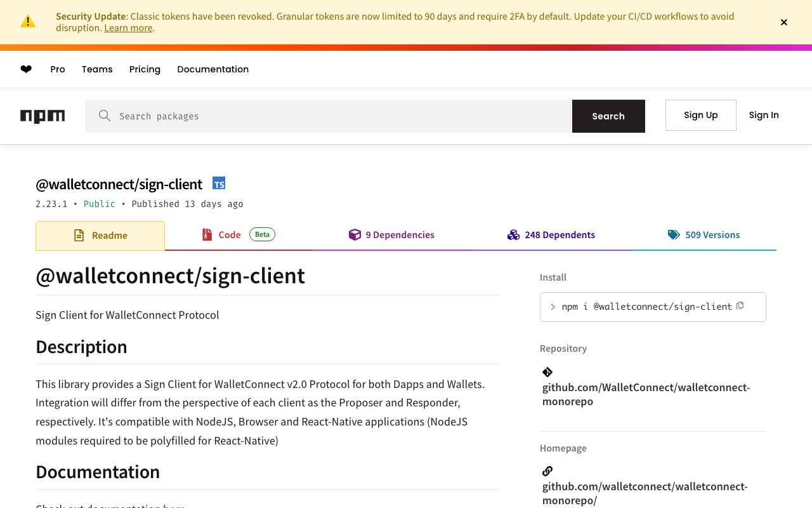The height and width of the screenshot is (508, 812).
Task: Click the security warning triangle icon
Action: [x=28, y=22]
